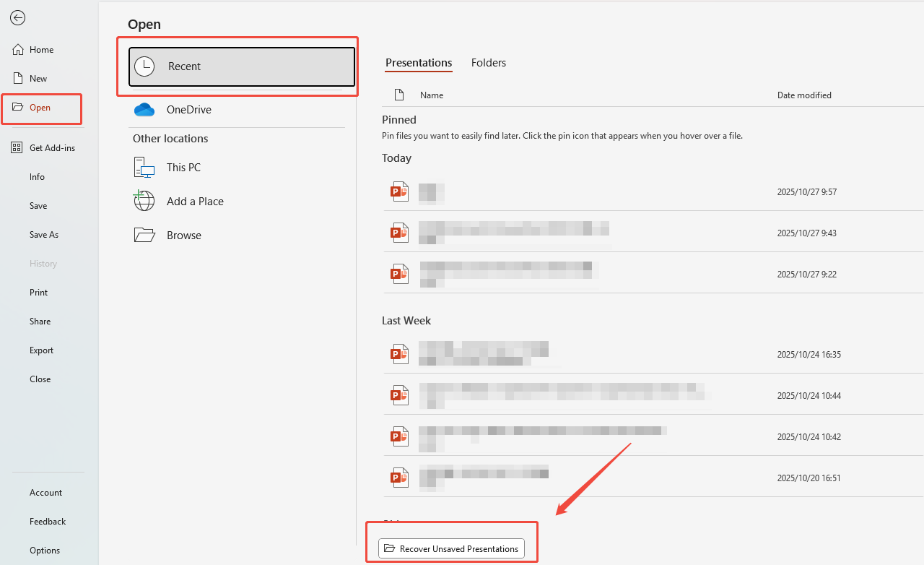Select the New option in sidebar
This screenshot has height=565, width=924.
(35, 77)
